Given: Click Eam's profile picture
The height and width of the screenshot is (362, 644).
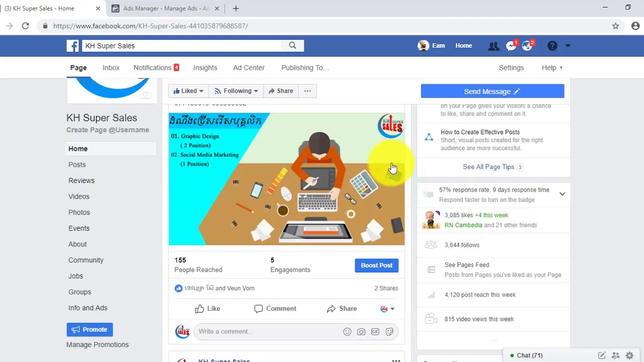Looking at the screenshot, I should coord(423,46).
